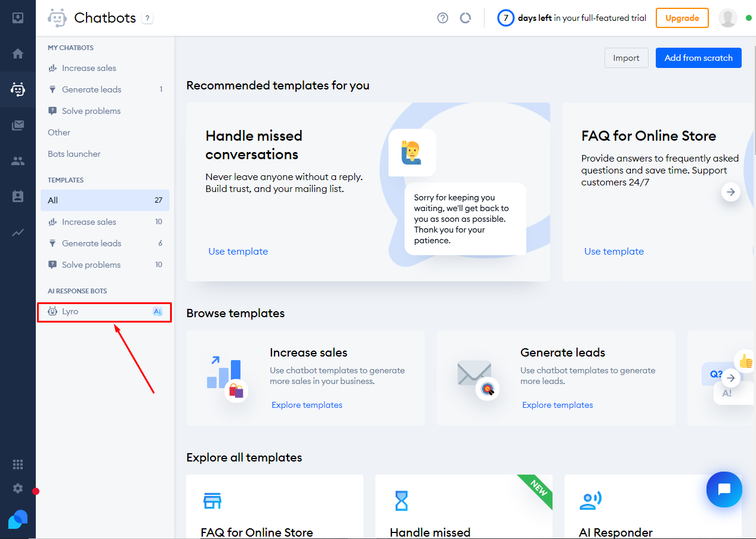Screen dimensions: 756x539
Task: Open the Inbox icon in left sidebar
Action: coord(18,17)
